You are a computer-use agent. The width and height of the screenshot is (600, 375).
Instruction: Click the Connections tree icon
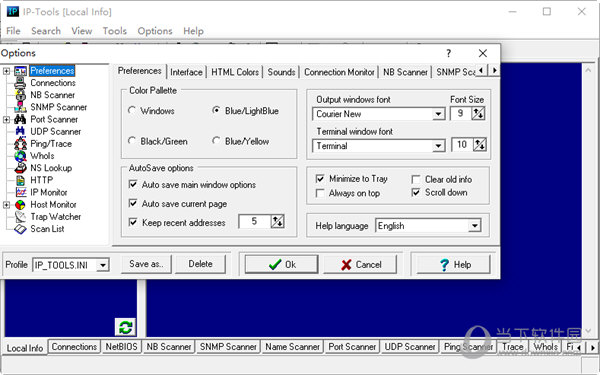20,83
